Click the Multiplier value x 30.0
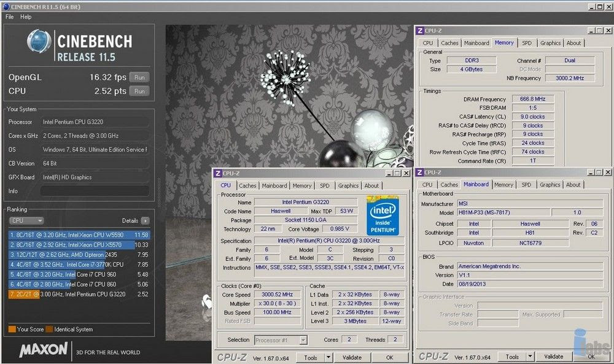The width and height of the screenshot is (614, 364). tap(278, 303)
